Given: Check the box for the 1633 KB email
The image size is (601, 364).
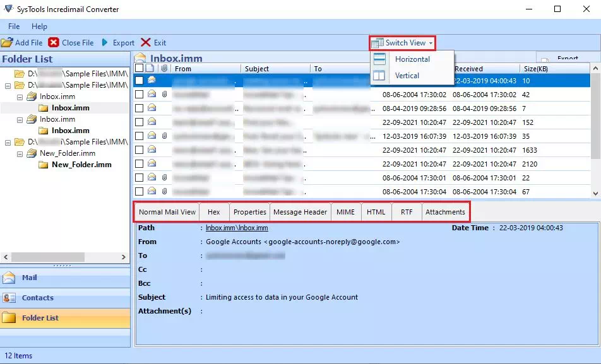Looking at the screenshot, I should [x=139, y=150].
